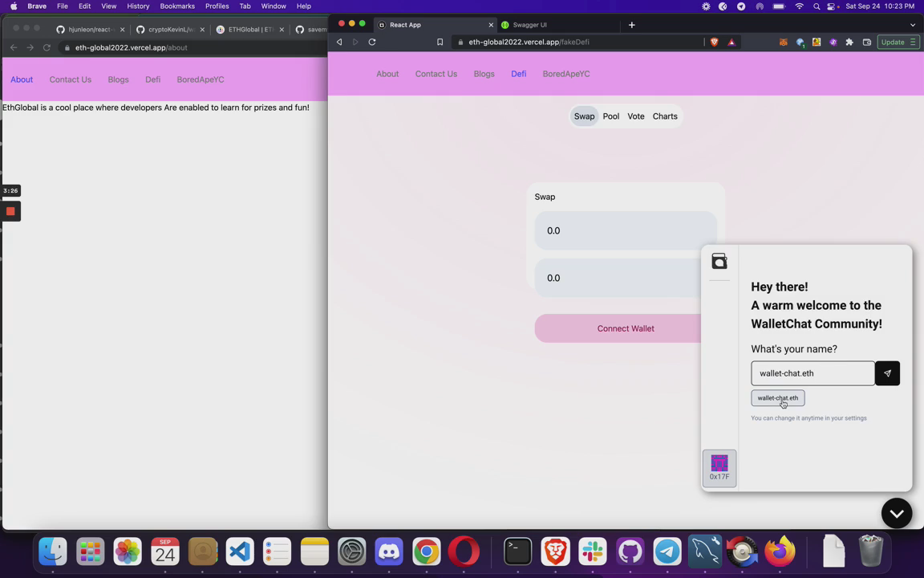
Task: Open Opera from the dock
Action: tap(463, 552)
